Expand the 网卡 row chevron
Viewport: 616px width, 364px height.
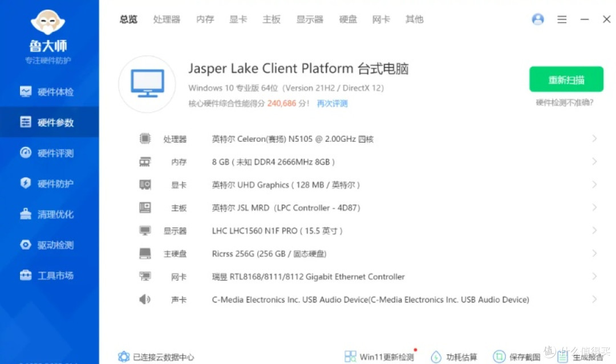pos(594,276)
